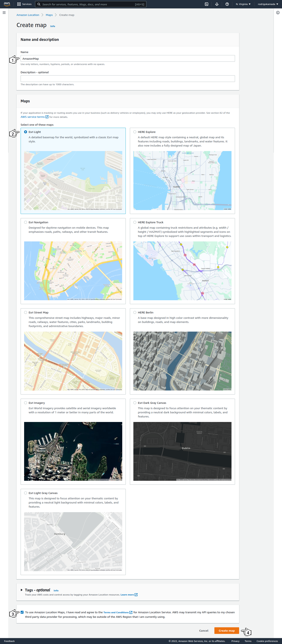This screenshot has width=282, height=644.
Task: Open Feedback in the footer
Action: (9, 641)
